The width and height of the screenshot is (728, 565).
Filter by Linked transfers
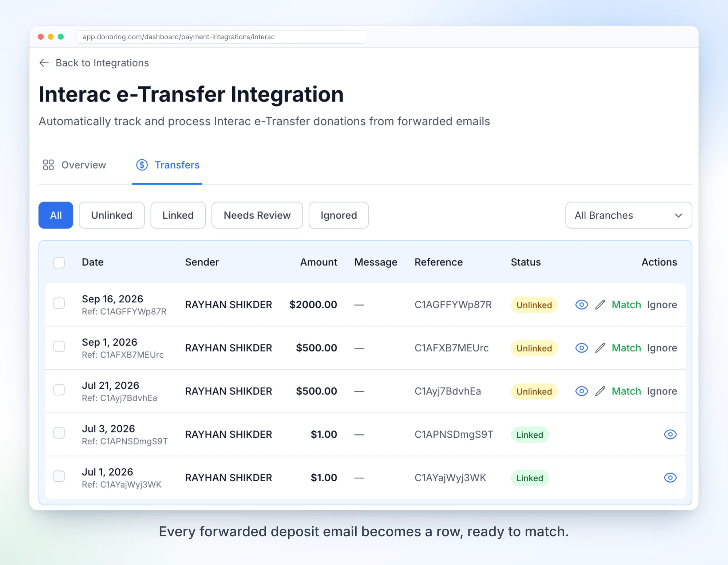click(x=178, y=215)
